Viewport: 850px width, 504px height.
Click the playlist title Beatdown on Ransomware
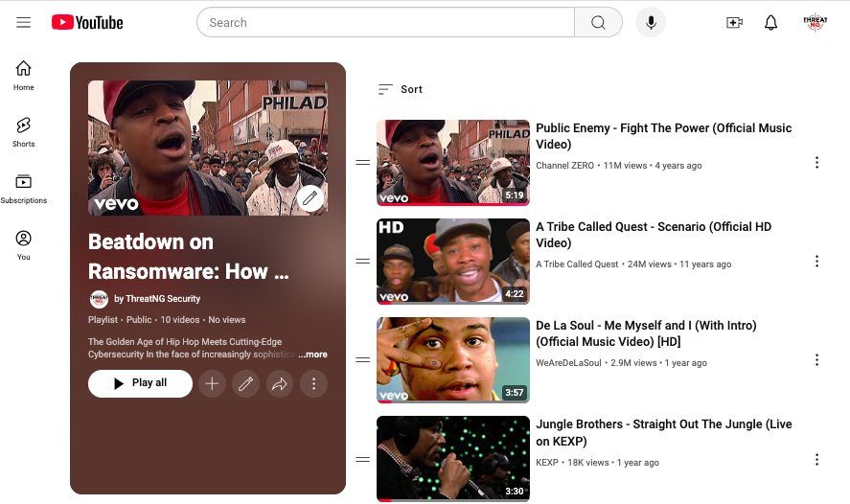point(189,257)
